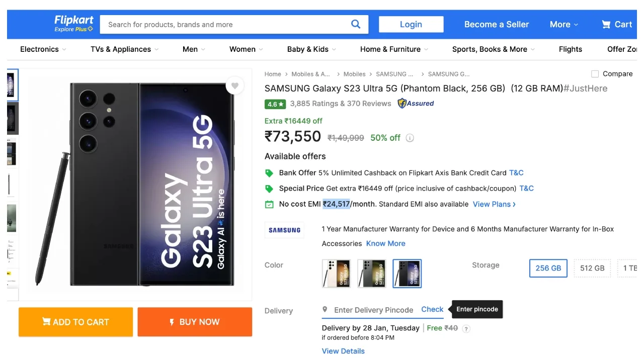Screen dimensions: 644x361
Task: Add phone to wishlist with heart icon
Action: [x=234, y=85]
